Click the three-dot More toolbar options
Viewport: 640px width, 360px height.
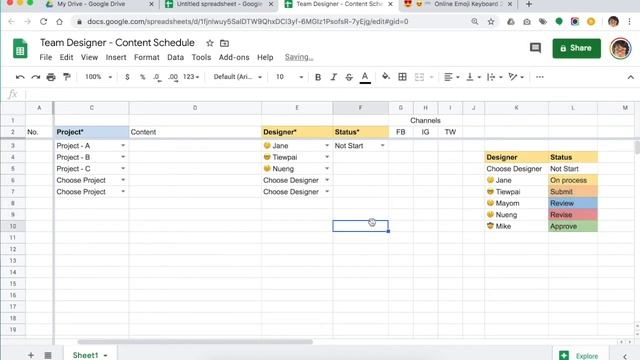pyautogui.click(x=540, y=77)
